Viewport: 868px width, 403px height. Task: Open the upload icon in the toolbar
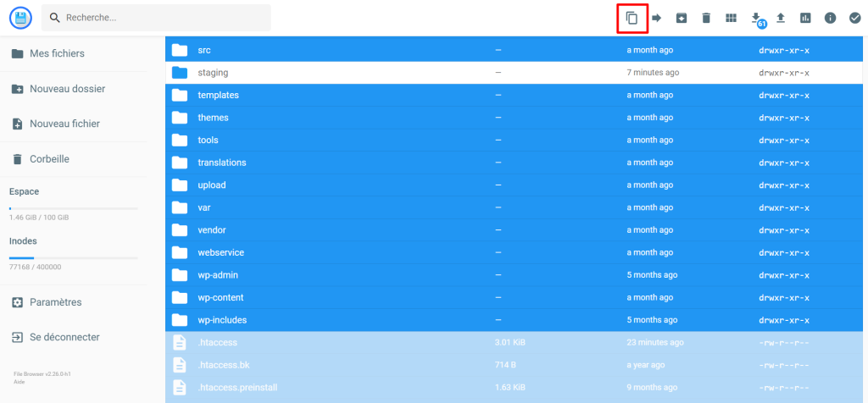coord(781,18)
